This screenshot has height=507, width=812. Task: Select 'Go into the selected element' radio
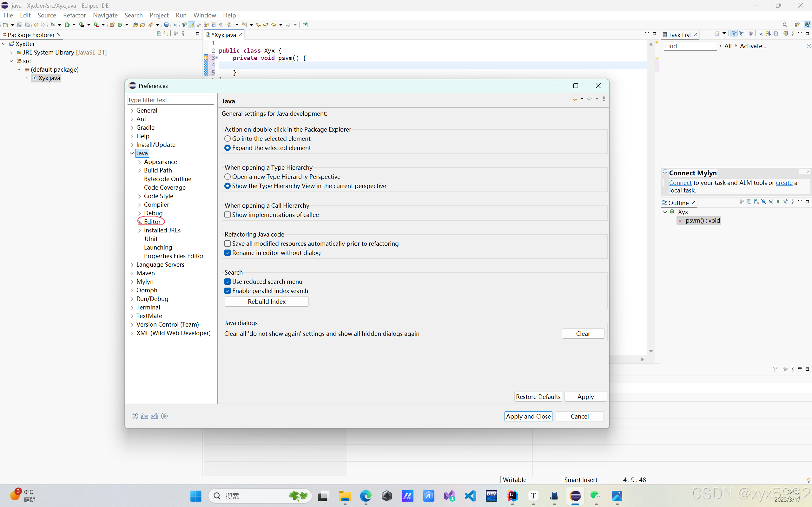coord(228,139)
